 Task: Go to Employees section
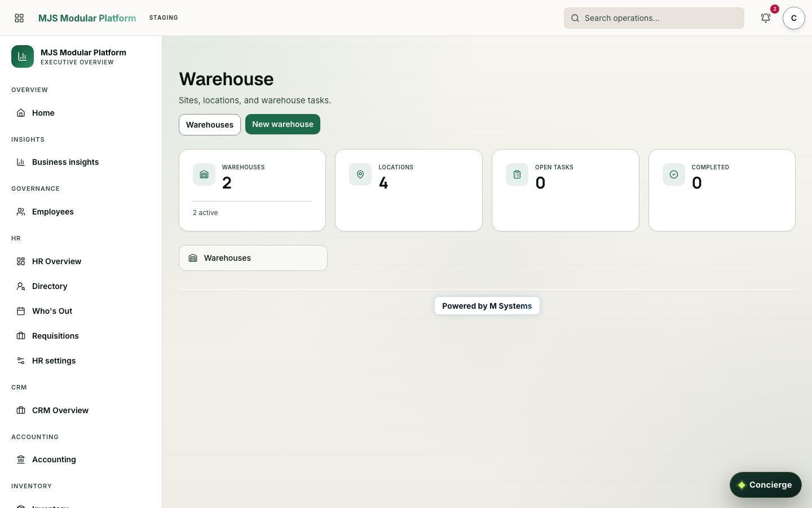tap(81, 212)
